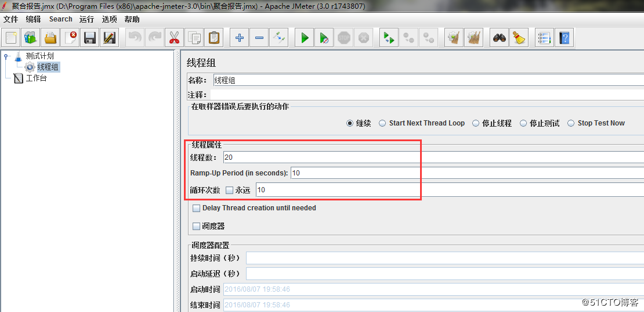The height and width of the screenshot is (312, 644).
Task: Open the 选项 menu
Action: click(x=109, y=19)
